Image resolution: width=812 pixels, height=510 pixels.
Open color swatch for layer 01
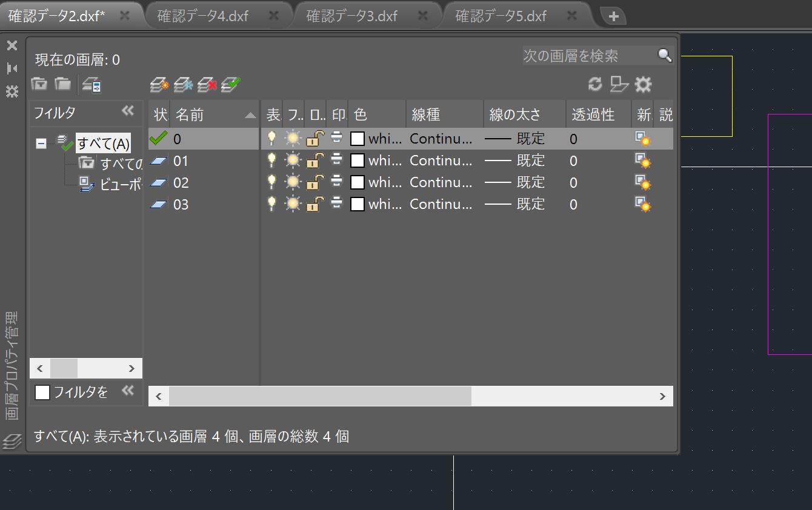pos(358,161)
